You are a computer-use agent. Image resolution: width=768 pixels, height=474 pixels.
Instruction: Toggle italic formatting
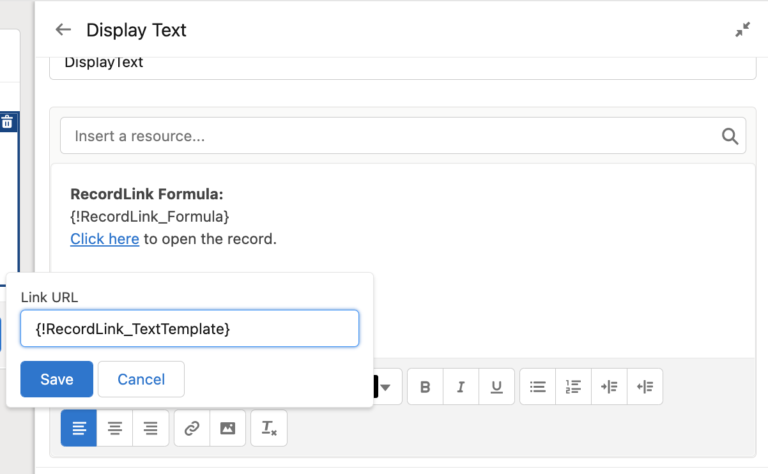coord(461,387)
